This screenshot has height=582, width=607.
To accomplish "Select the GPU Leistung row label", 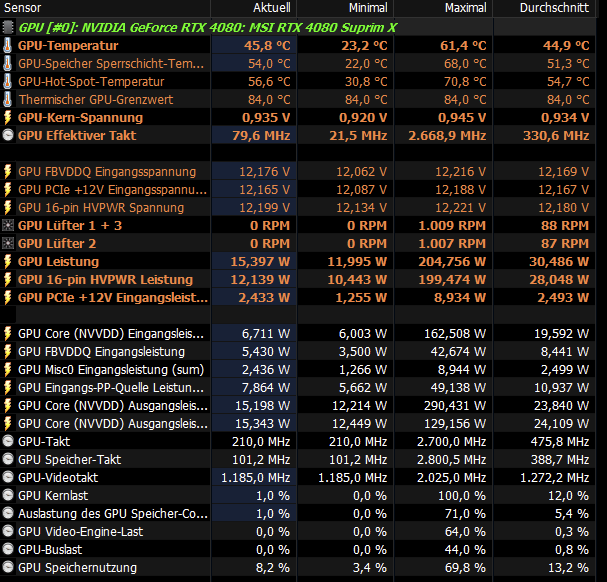I will point(58,261).
